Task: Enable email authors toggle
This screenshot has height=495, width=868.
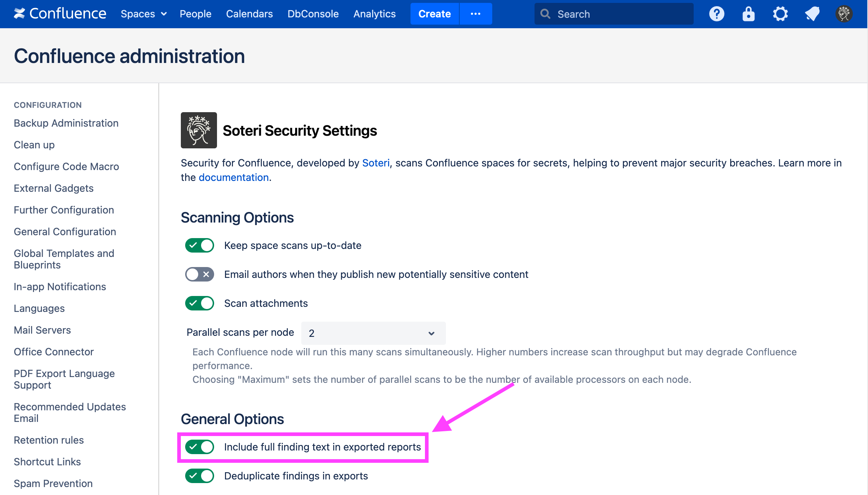Action: [x=200, y=274]
